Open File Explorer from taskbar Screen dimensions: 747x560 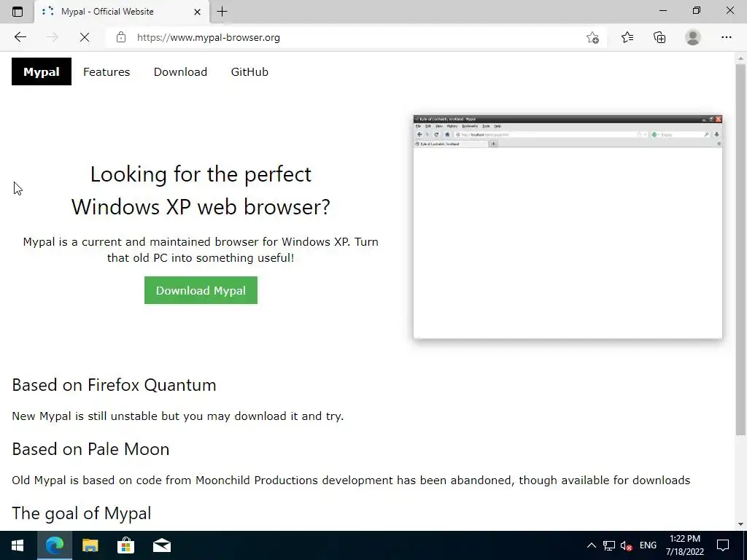[x=90, y=545]
